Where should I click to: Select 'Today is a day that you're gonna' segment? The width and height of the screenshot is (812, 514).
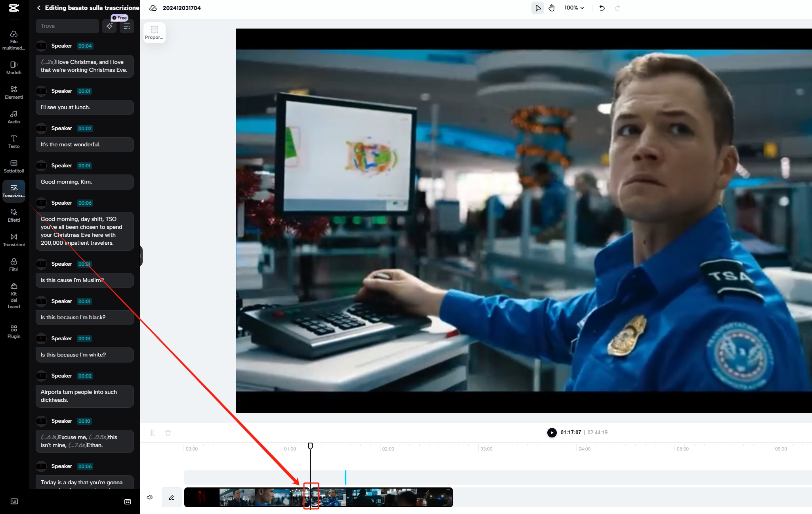[x=85, y=482]
